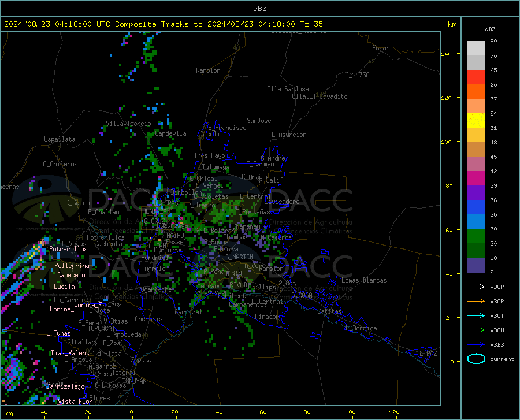Click the pink Vista_Flor label
Viewport: 520px width, 420px height.
(75, 402)
